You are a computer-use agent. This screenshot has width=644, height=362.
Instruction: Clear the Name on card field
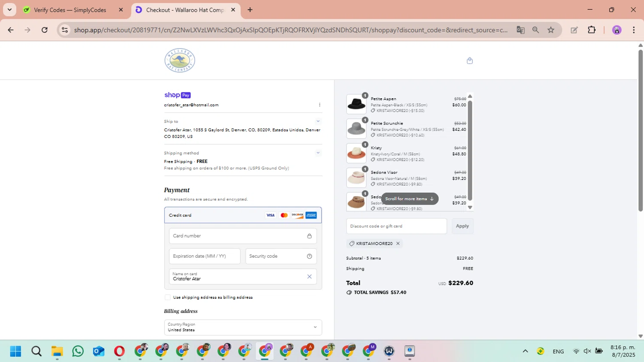click(309, 277)
